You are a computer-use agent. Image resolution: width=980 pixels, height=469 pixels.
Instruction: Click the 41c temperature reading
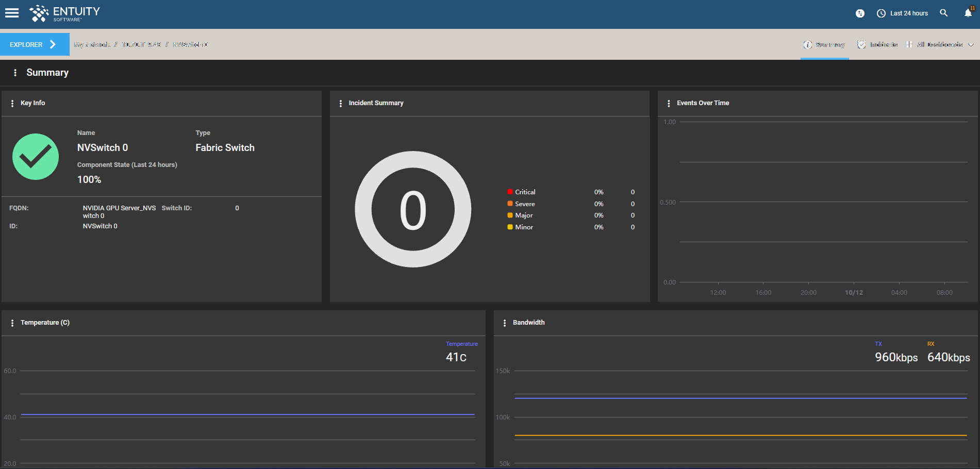(x=456, y=357)
